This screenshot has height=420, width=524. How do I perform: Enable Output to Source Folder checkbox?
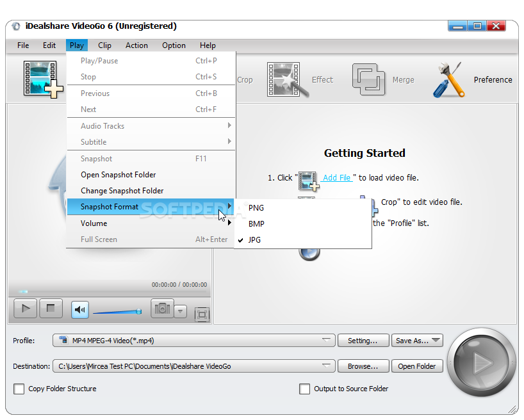tap(304, 389)
